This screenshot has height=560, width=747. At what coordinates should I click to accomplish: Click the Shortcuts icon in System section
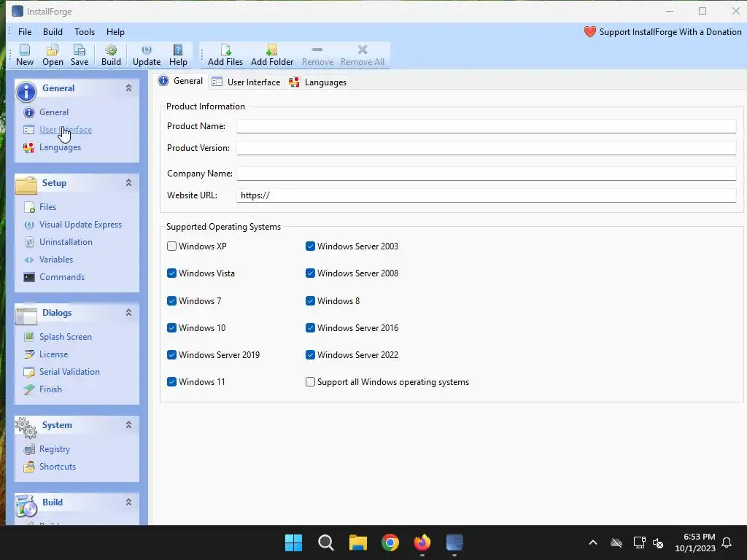coord(29,467)
